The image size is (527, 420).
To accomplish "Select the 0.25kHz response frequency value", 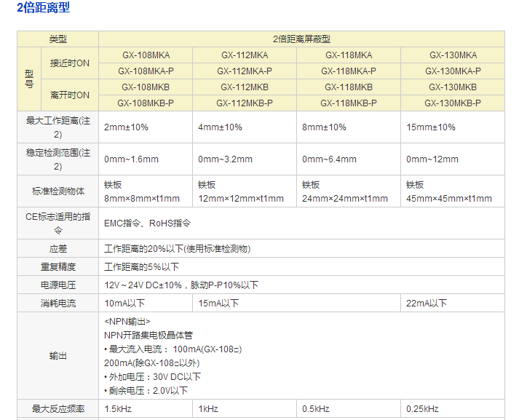I will pos(422,409).
